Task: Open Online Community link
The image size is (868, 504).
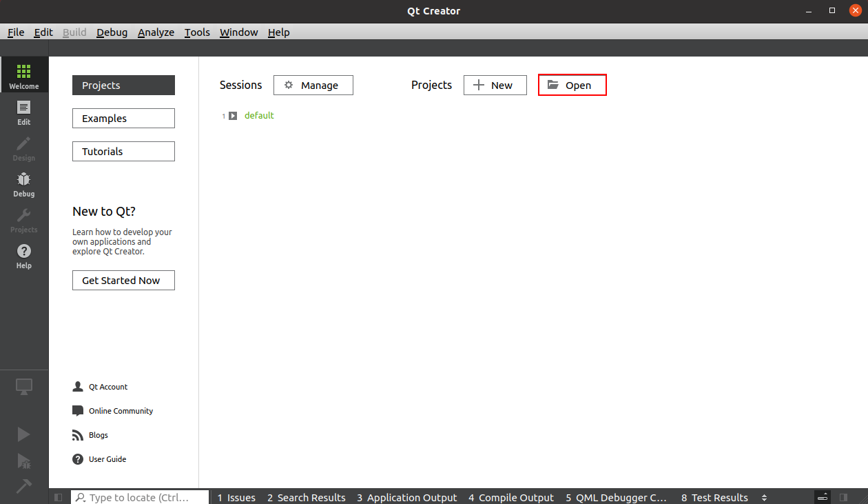Action: point(121,411)
